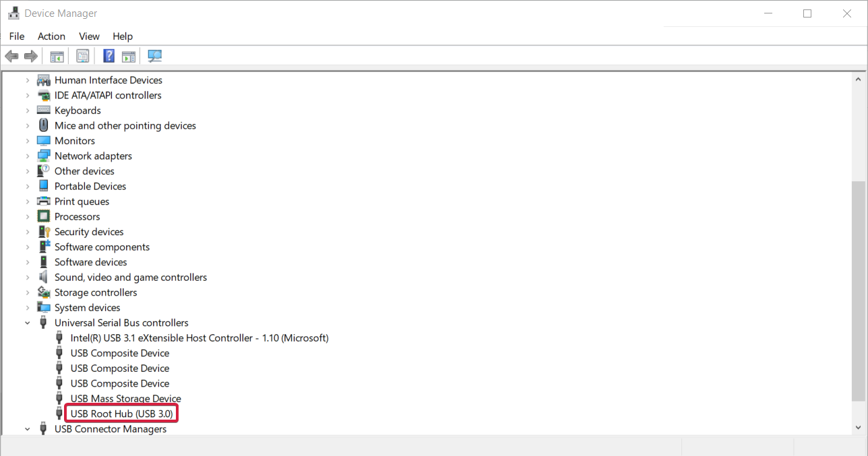Image resolution: width=868 pixels, height=456 pixels.
Task: Toggle the Show/Hide Console Tree toolbar icon
Action: tap(57, 56)
